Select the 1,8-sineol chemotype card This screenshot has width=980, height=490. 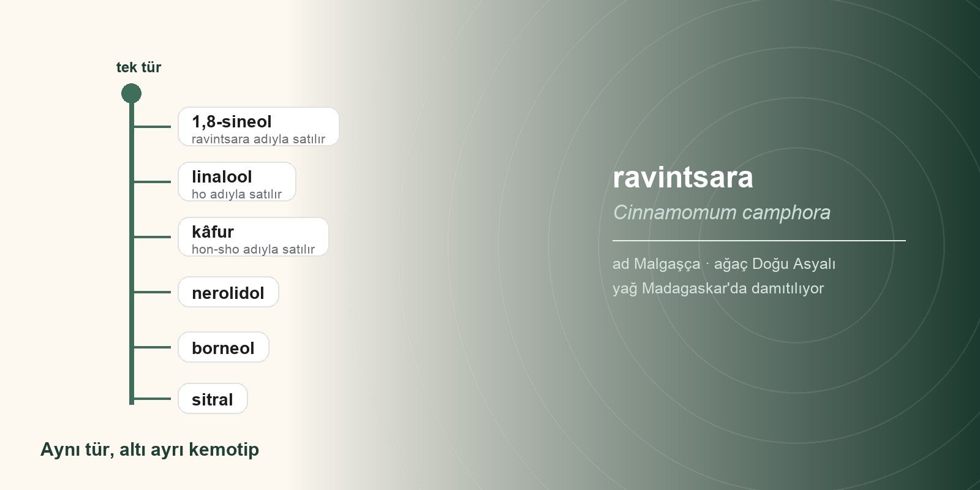258,127
